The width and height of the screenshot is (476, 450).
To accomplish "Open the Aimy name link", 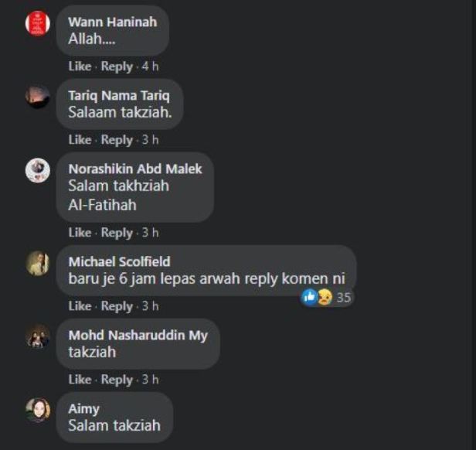I will click(x=83, y=409).
